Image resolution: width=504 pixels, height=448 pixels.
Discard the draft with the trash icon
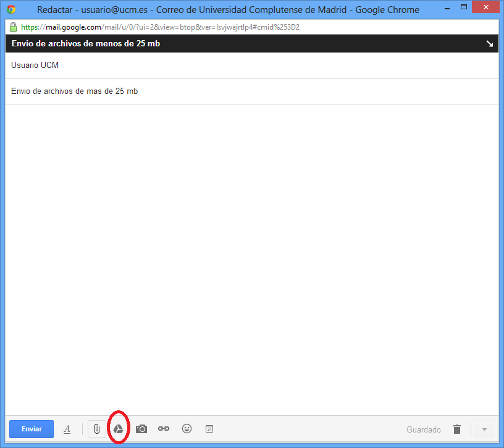coord(457,429)
